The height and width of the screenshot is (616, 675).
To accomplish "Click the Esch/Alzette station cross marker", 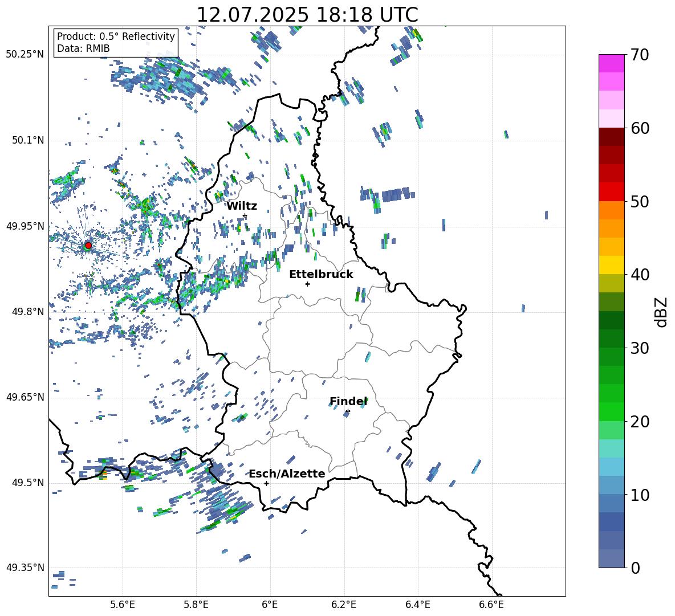I will pyautogui.click(x=266, y=483).
